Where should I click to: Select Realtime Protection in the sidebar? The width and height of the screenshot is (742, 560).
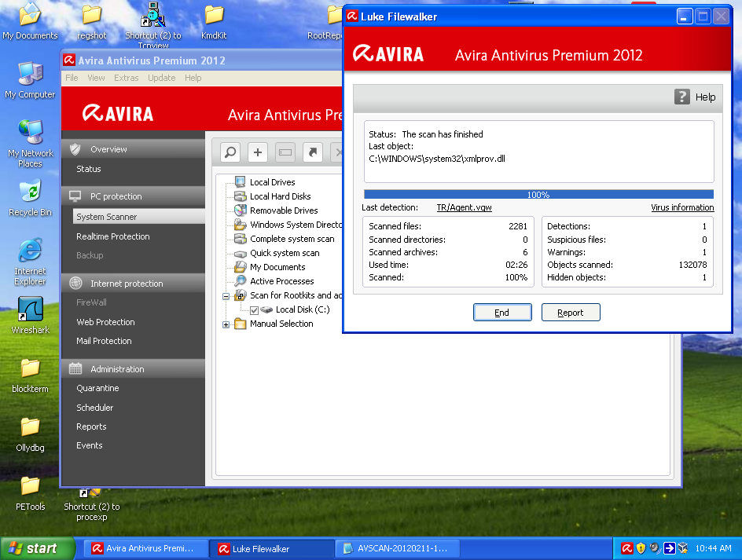pos(113,236)
